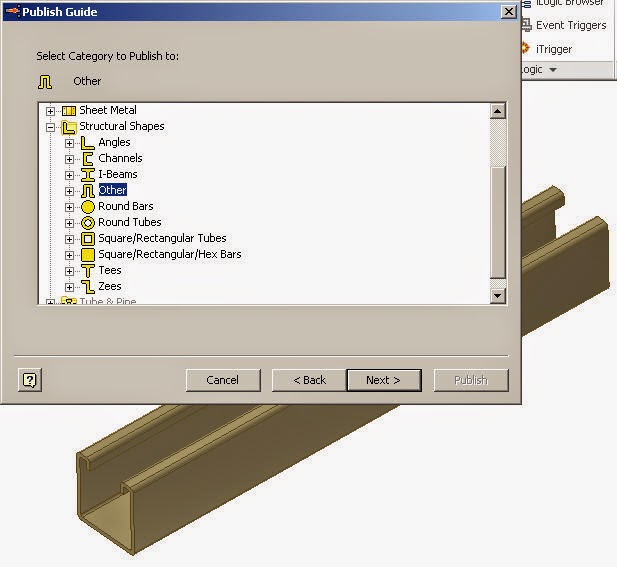Click the Zees Z-shape icon
The height and width of the screenshot is (567, 617).
coord(88,287)
